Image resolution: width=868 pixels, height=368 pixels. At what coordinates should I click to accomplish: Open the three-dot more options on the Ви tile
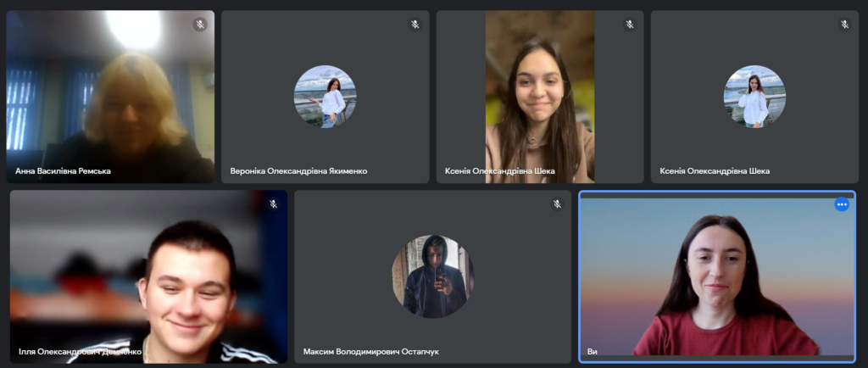(x=841, y=204)
